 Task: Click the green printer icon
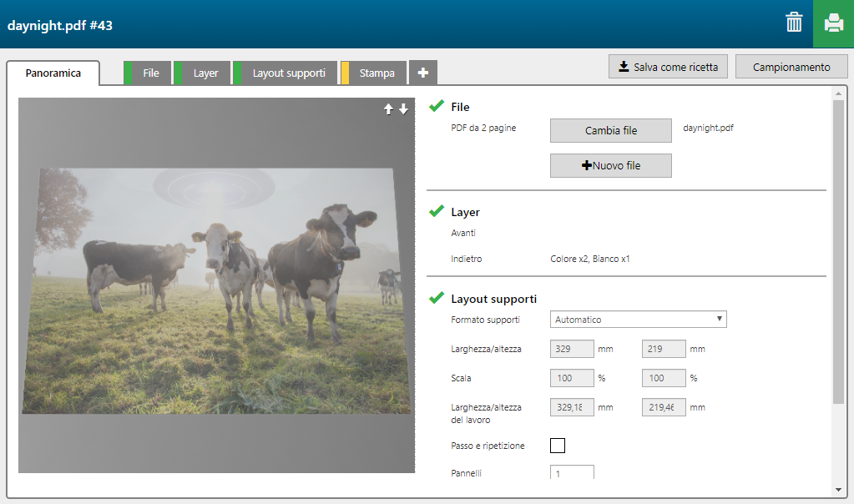click(833, 23)
